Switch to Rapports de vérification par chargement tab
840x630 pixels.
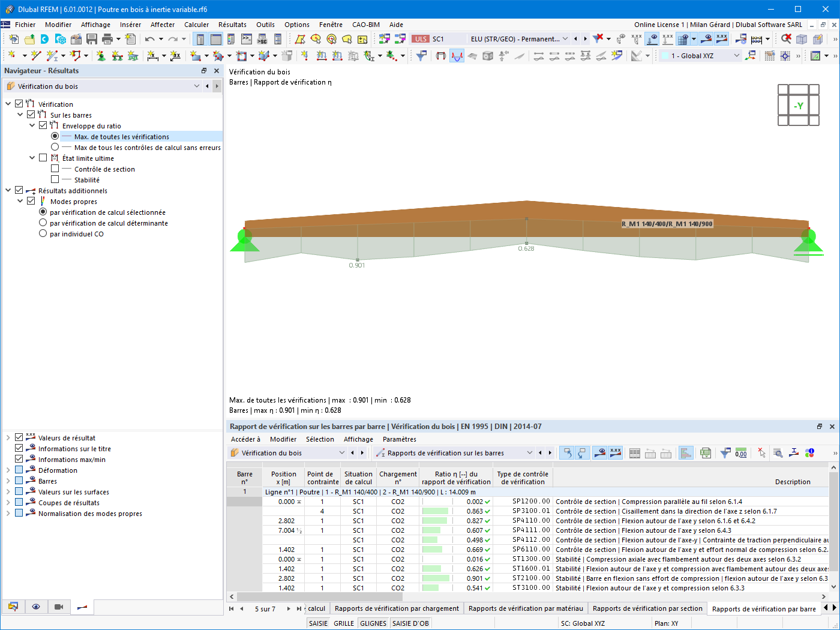click(x=397, y=608)
